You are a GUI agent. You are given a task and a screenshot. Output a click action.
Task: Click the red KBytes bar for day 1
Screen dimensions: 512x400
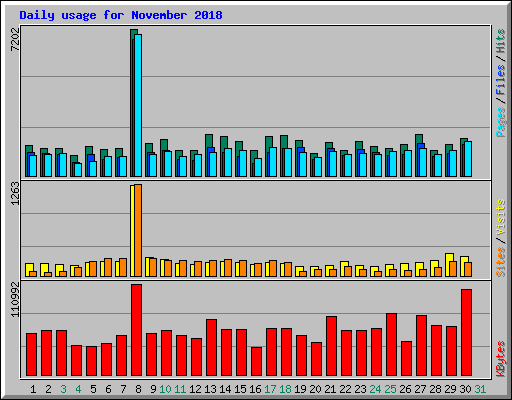click(31, 355)
